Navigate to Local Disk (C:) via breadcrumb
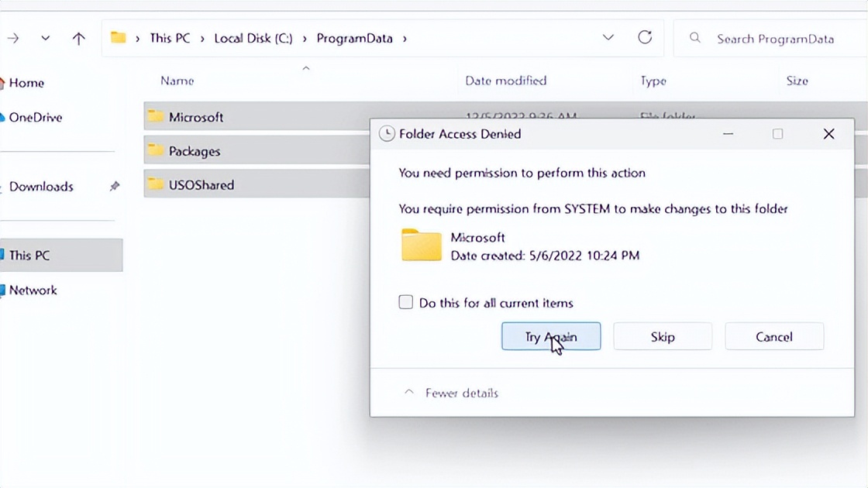 pyautogui.click(x=253, y=37)
